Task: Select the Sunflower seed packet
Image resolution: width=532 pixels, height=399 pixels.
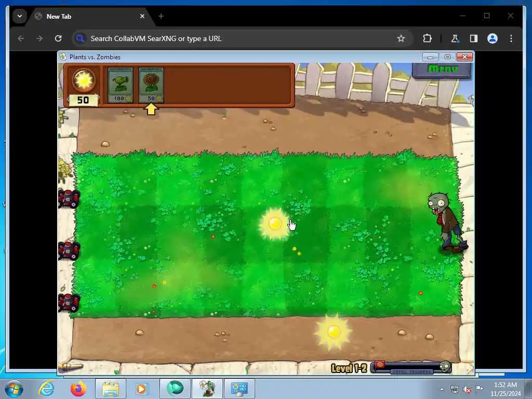Action: pyautogui.click(x=151, y=85)
